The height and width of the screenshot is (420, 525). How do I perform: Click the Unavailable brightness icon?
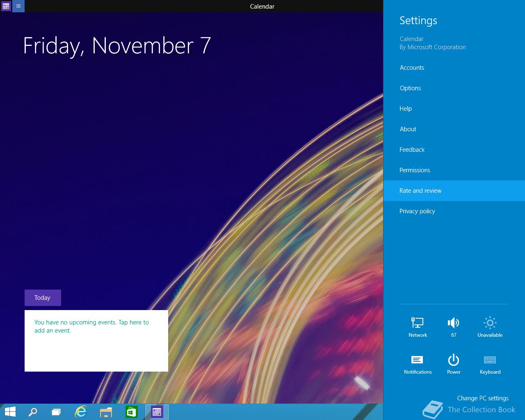click(x=490, y=327)
